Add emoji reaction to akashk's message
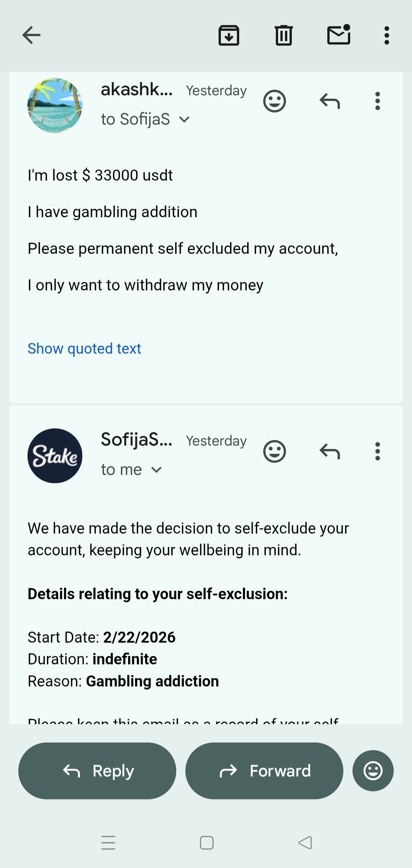Screen dimensions: 412x868 click(274, 101)
